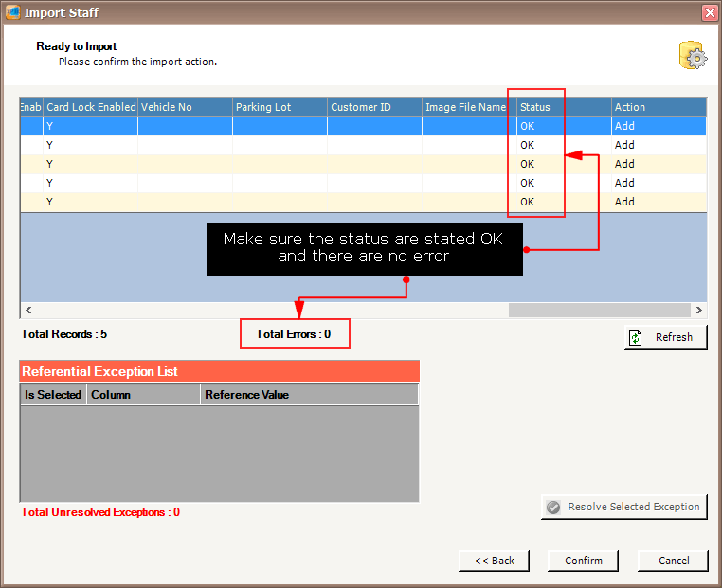Cancel the import dialog
The height and width of the screenshot is (588, 722).
coord(672,561)
